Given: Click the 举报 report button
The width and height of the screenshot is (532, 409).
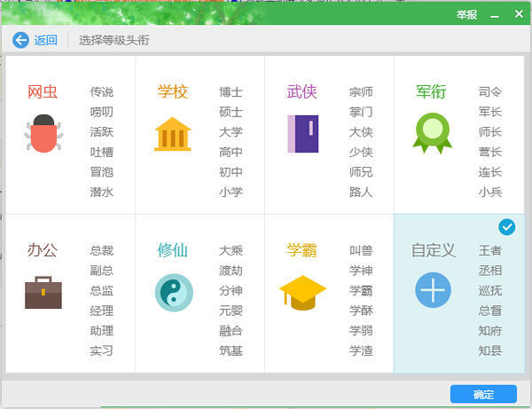Looking at the screenshot, I should [x=466, y=14].
